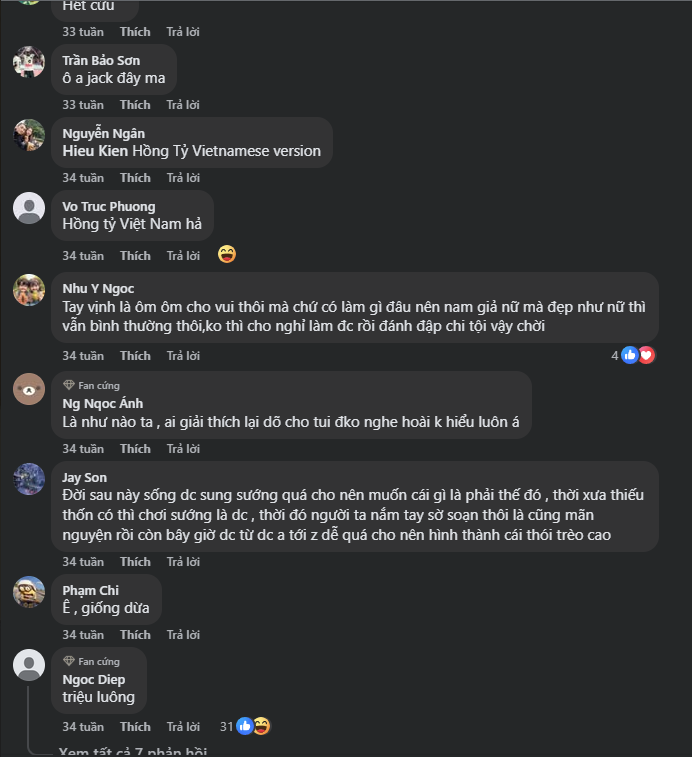Toggle Thích on Phạm Chi's comment
The image size is (692, 757).
click(135, 635)
